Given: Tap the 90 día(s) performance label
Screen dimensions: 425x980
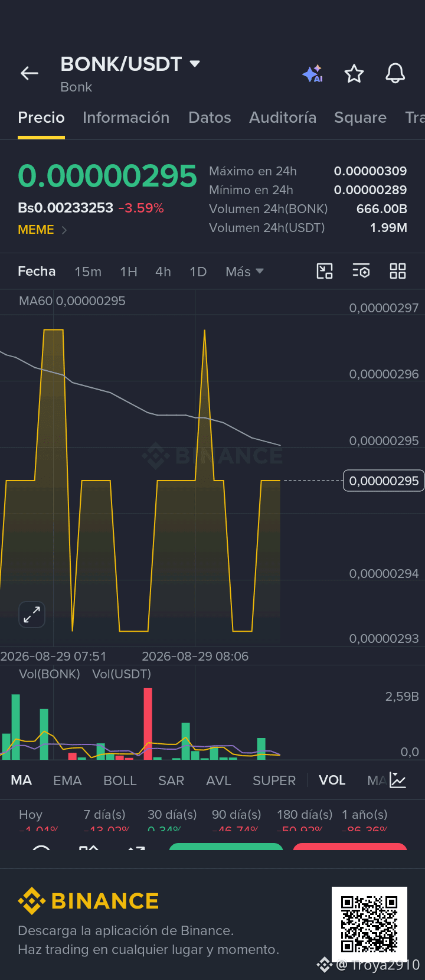Looking at the screenshot, I should pyautogui.click(x=236, y=815).
